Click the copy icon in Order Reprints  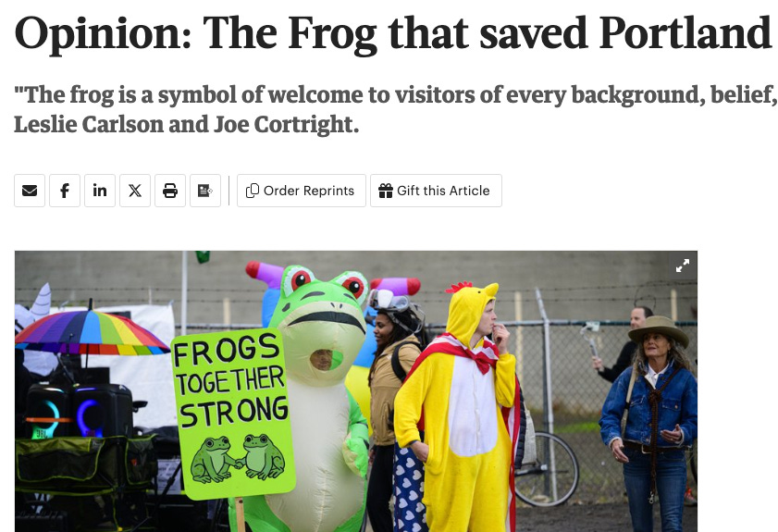253,191
